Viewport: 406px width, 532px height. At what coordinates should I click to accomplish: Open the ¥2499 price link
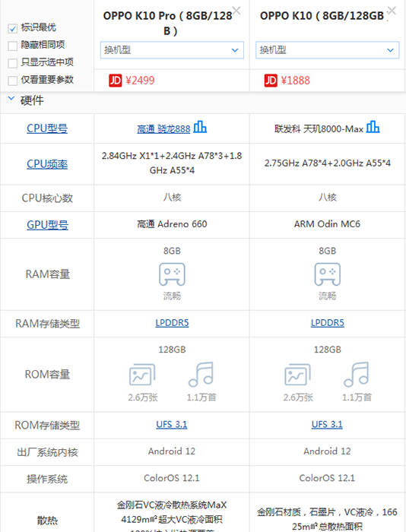[140, 81]
